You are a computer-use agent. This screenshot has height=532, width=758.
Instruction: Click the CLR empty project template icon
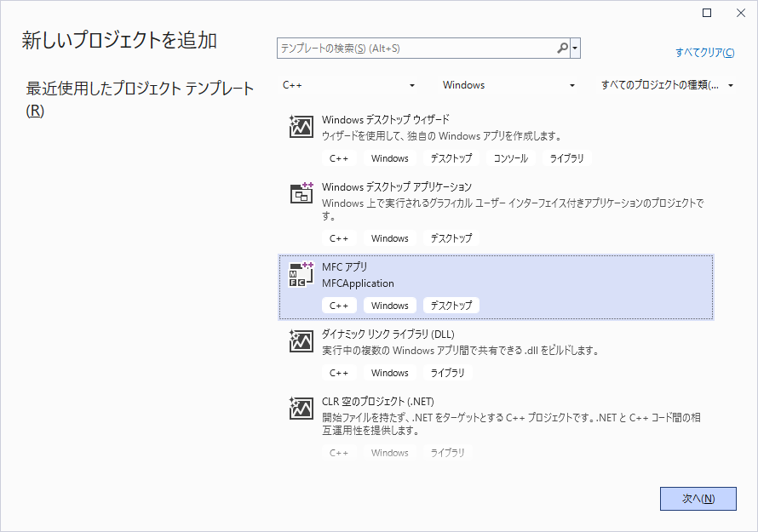pos(301,409)
